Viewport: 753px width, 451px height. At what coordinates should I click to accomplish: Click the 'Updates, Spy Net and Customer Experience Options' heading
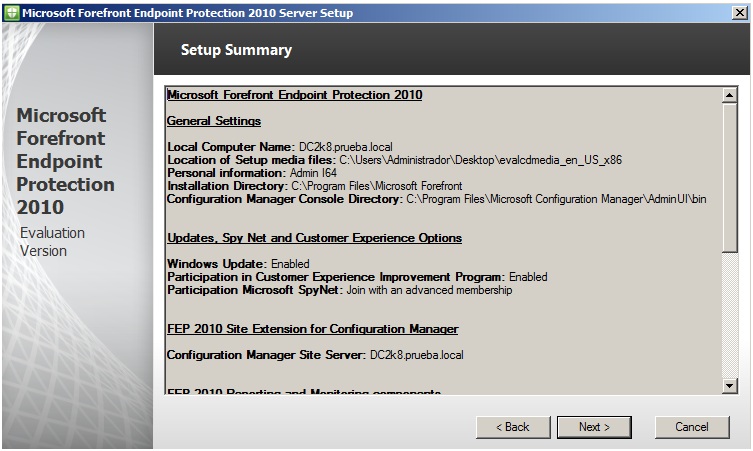coord(315,238)
